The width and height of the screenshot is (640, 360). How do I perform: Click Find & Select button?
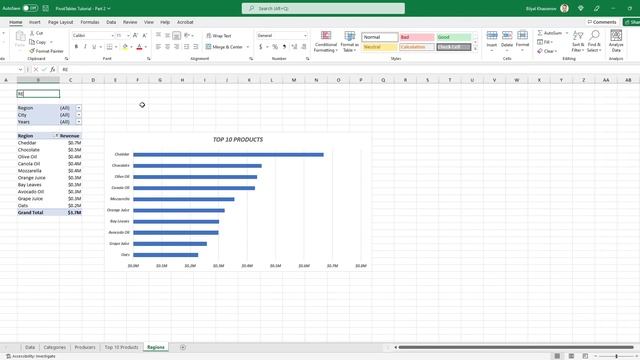tap(594, 41)
